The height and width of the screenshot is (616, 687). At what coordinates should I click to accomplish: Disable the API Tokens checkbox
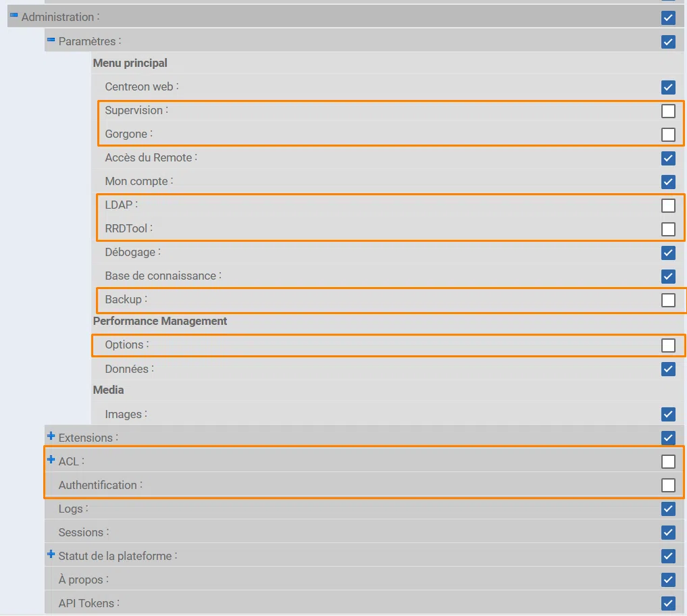pyautogui.click(x=669, y=603)
